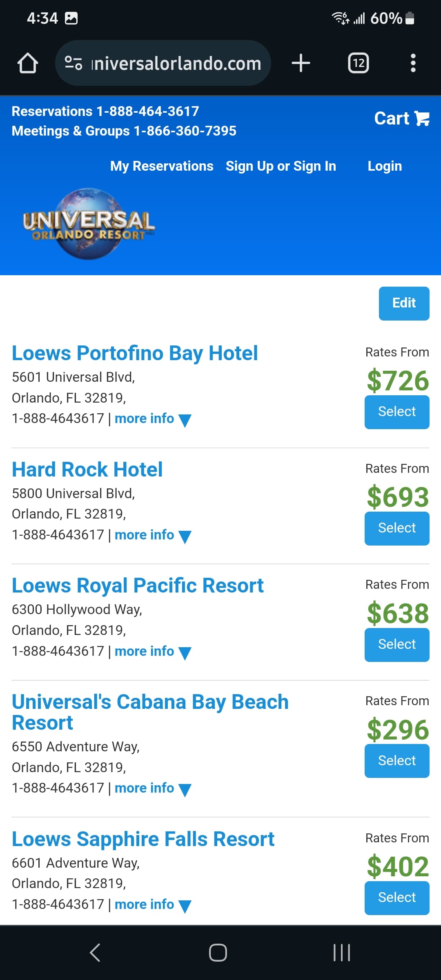Tap the browser home icon
The width and height of the screenshot is (441, 980).
(28, 63)
